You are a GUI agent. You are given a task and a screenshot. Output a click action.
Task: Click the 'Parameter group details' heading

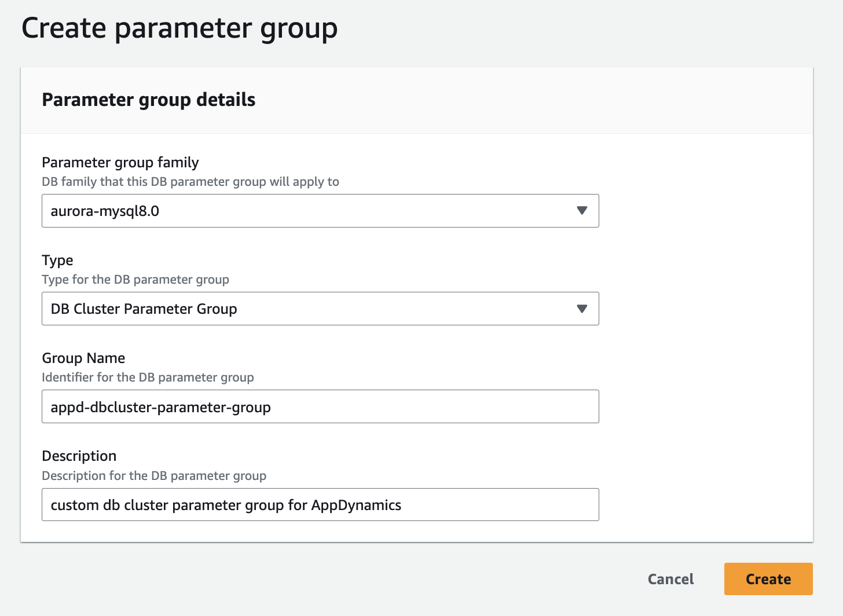pyautogui.click(x=149, y=100)
